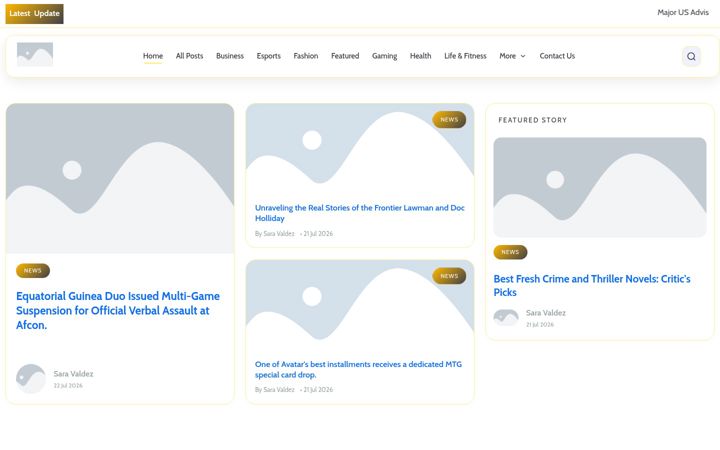The width and height of the screenshot is (720, 450).
Task: Go to Life & Fitness section
Action: pyautogui.click(x=465, y=56)
